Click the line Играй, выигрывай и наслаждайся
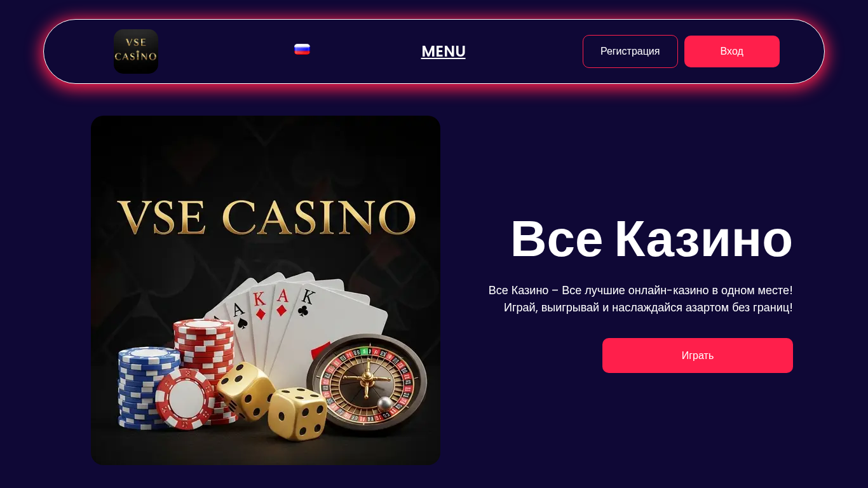The height and width of the screenshot is (488, 868). point(648,308)
